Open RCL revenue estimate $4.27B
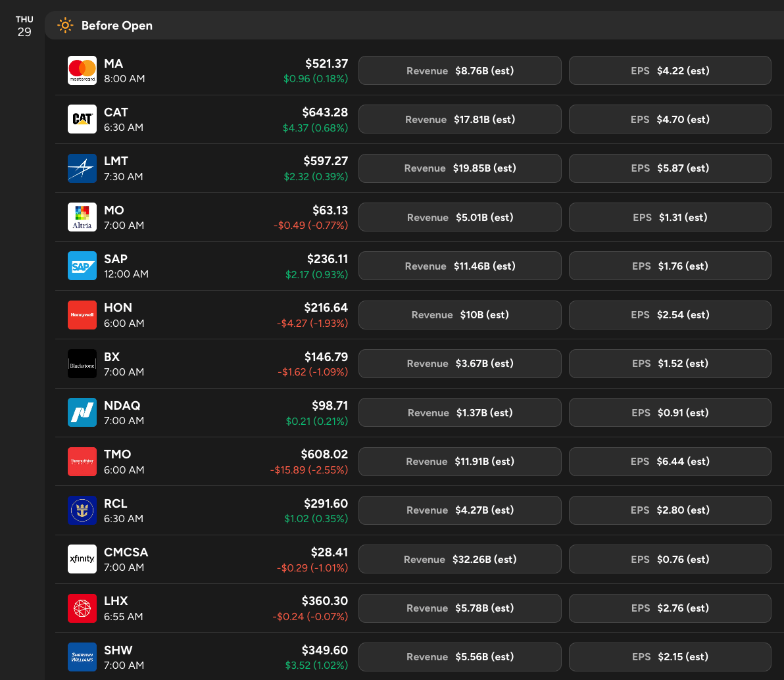784x680 pixels. click(x=460, y=510)
